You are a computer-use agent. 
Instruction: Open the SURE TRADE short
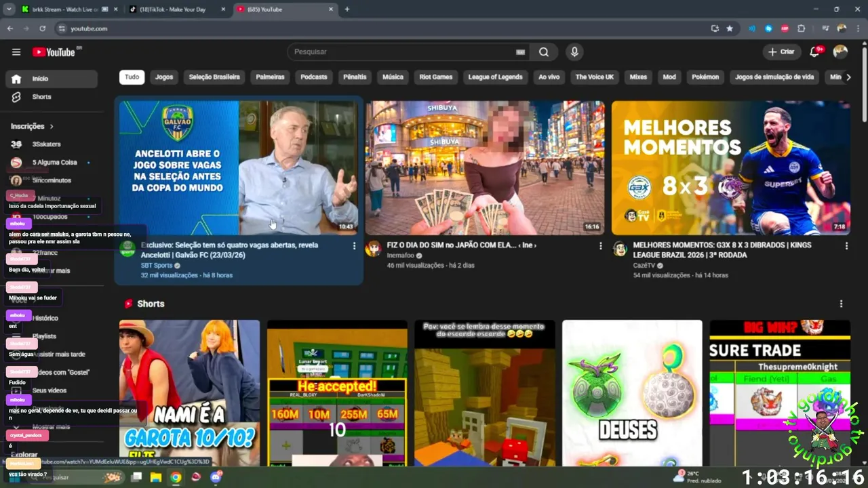(780, 393)
